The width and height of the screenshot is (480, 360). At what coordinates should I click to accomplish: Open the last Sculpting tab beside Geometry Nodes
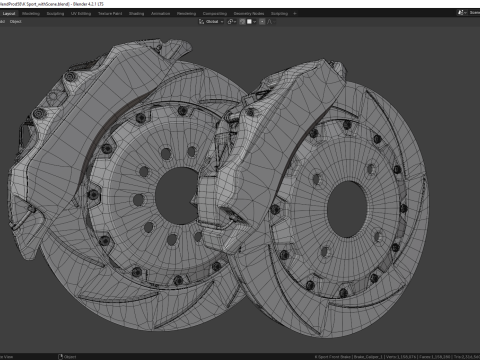[x=279, y=14]
